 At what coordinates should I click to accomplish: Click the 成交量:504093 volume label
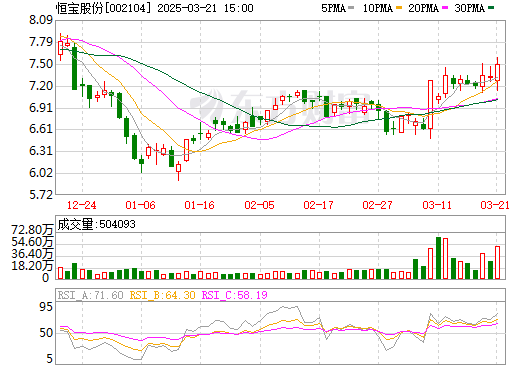[x=97, y=224]
